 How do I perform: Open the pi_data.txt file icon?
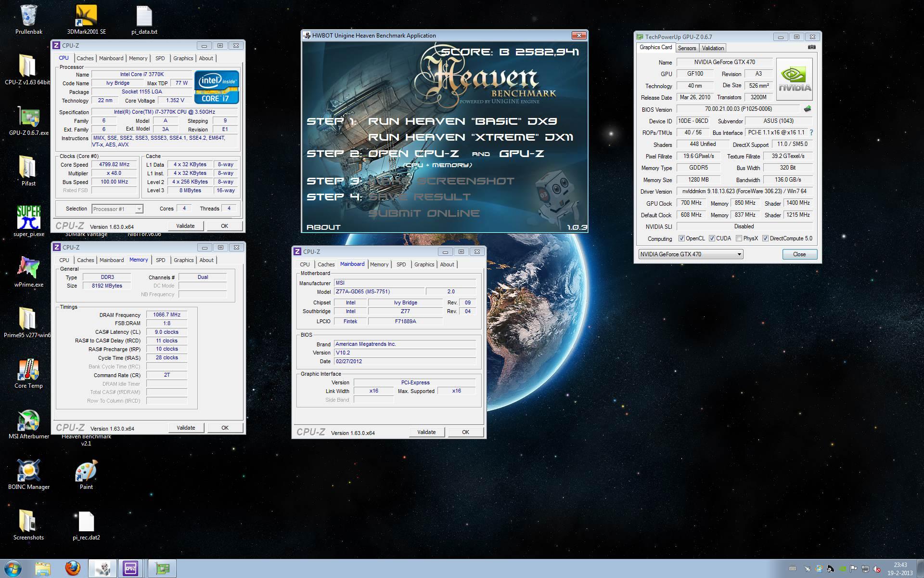point(144,20)
